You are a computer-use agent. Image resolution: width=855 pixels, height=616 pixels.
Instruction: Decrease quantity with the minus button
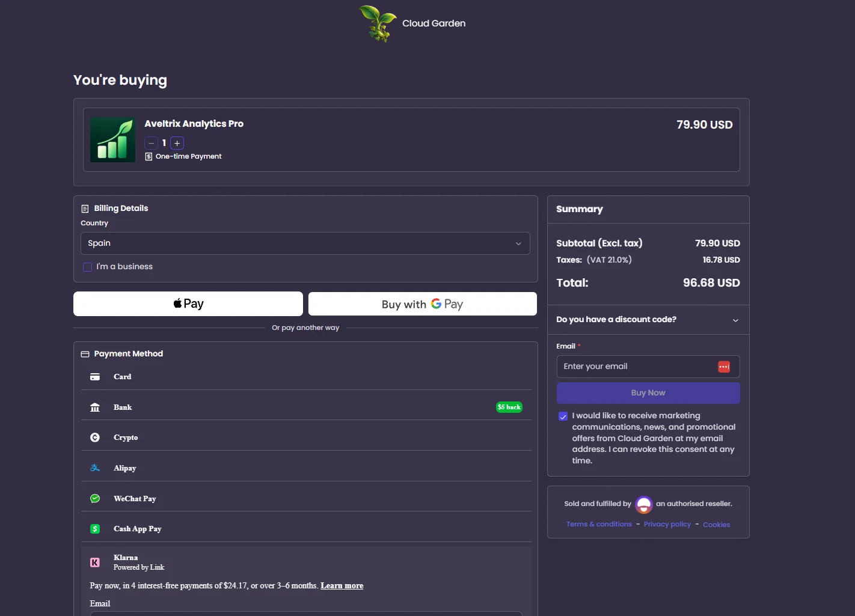(x=152, y=143)
